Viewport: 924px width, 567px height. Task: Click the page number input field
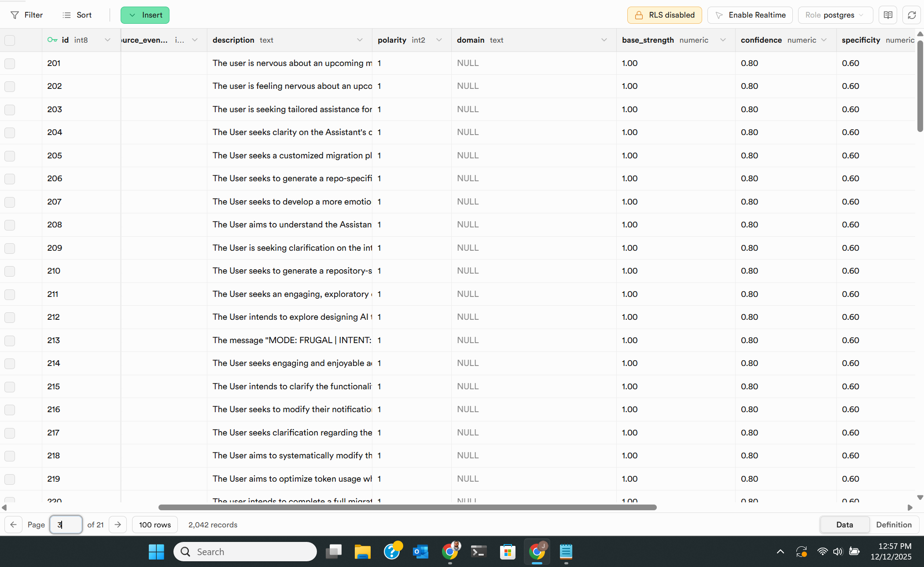pos(66,524)
